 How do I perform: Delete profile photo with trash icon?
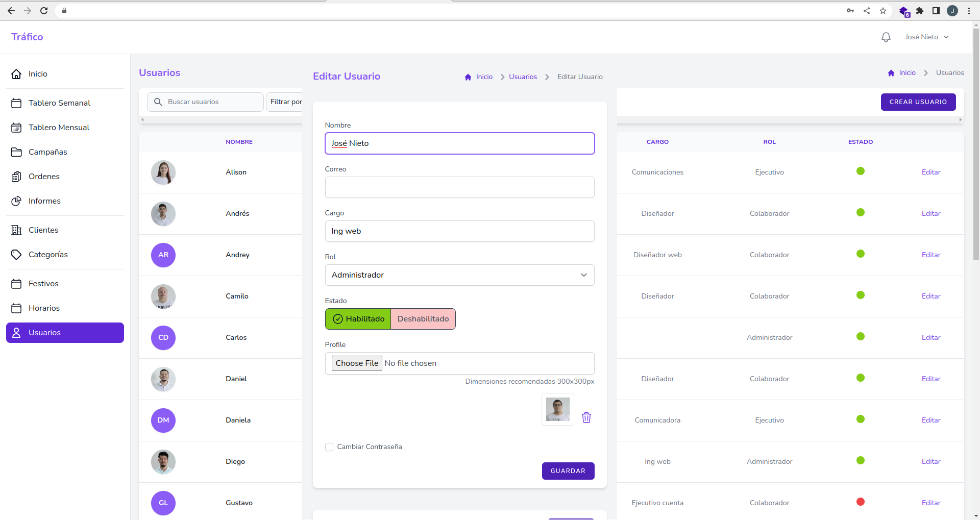(586, 417)
